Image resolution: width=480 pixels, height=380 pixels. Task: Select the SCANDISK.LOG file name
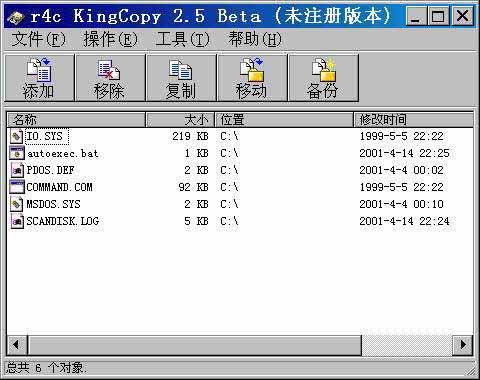tap(63, 221)
